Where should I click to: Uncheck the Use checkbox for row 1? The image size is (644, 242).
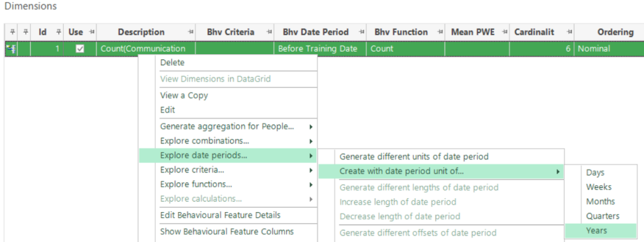(x=80, y=49)
